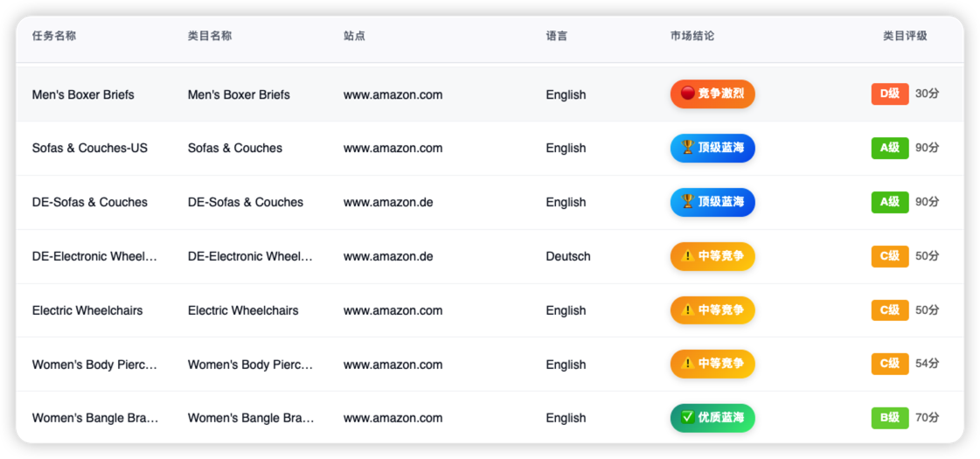Click the 竞争激烈 badge
Viewport: 980px width, 459px height.
[x=712, y=94]
